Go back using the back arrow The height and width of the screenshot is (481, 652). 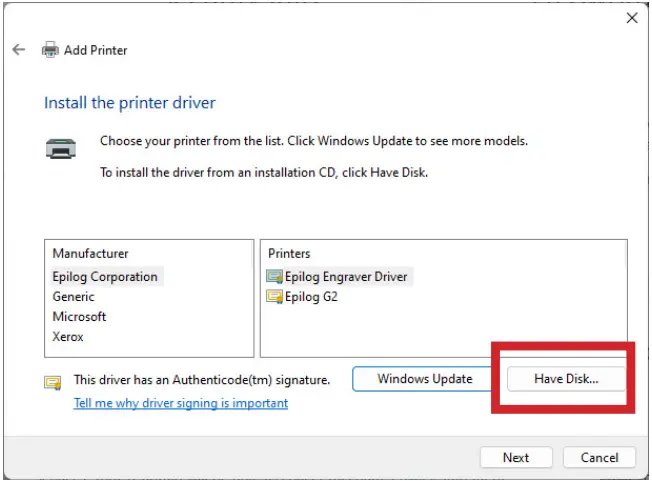(x=19, y=50)
